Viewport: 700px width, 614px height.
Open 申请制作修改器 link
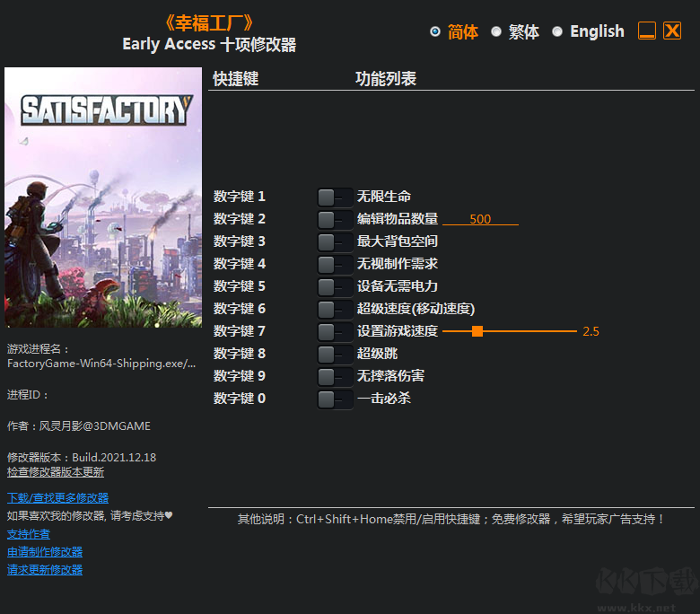tap(45, 552)
